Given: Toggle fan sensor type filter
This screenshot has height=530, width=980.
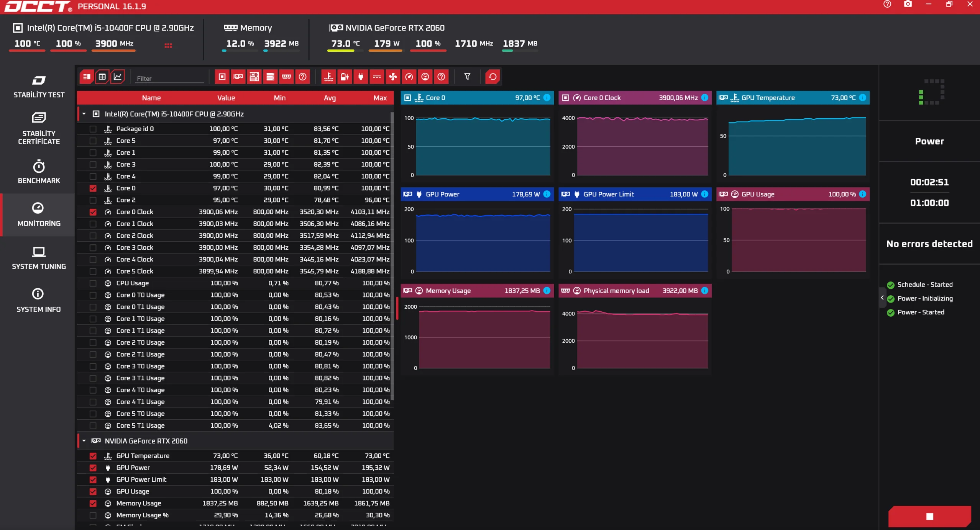Looking at the screenshot, I should pos(393,77).
